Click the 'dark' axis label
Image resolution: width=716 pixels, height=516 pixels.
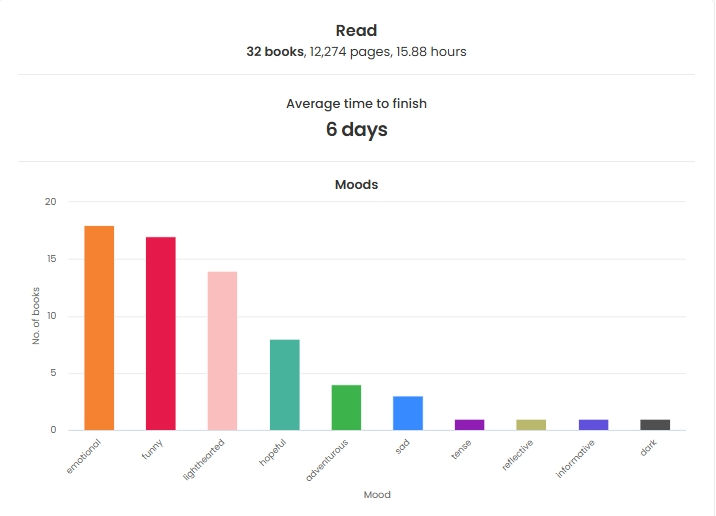(x=648, y=448)
